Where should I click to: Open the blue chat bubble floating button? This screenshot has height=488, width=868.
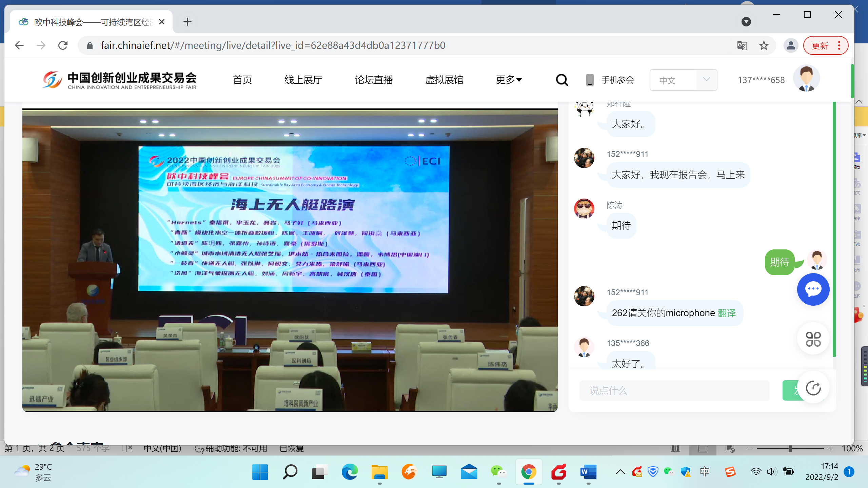point(813,289)
